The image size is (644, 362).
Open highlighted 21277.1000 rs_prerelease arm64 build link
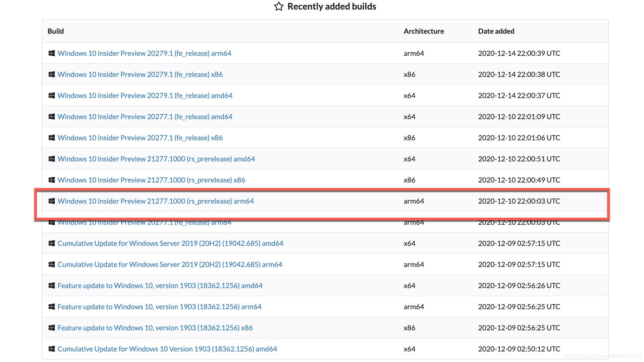156,201
